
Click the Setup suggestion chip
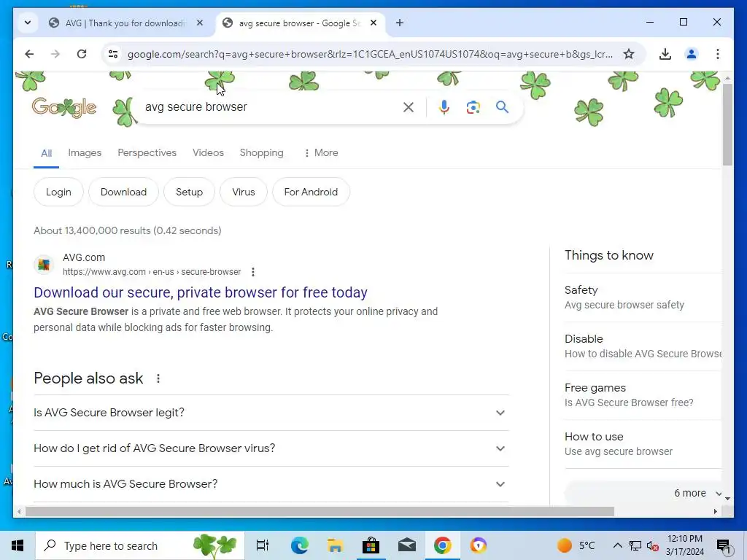pos(189,192)
